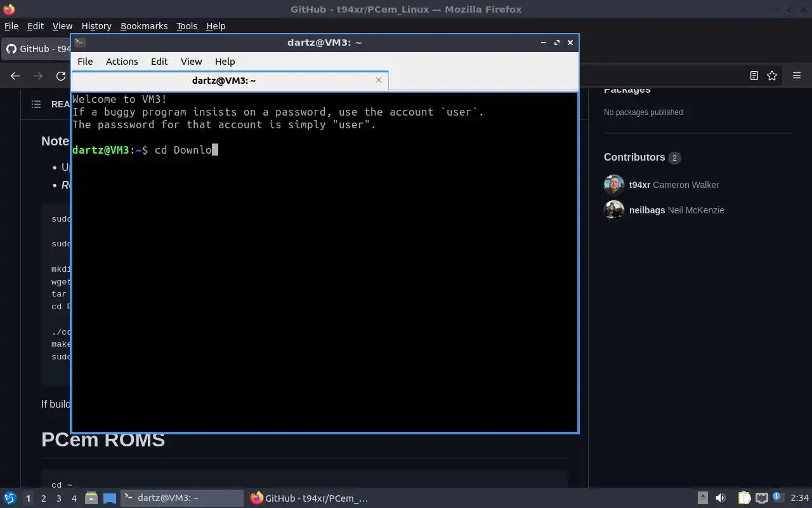Click Firefox forward arrow button
This screenshot has width=812, height=508.
point(38,76)
